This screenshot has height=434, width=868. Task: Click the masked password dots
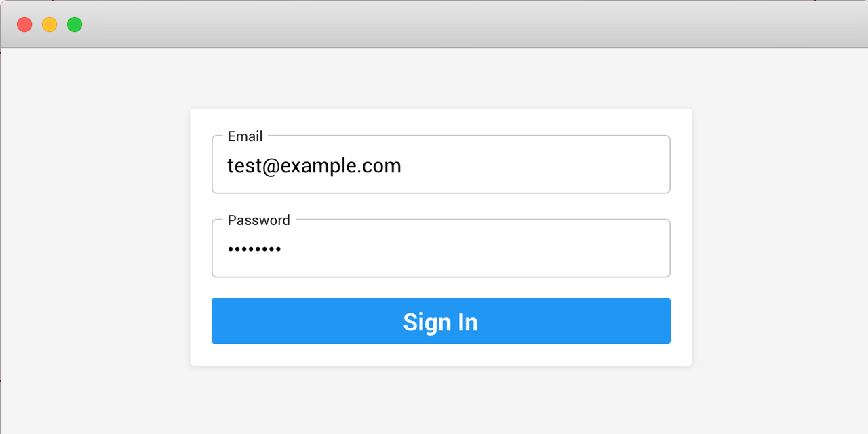click(254, 250)
